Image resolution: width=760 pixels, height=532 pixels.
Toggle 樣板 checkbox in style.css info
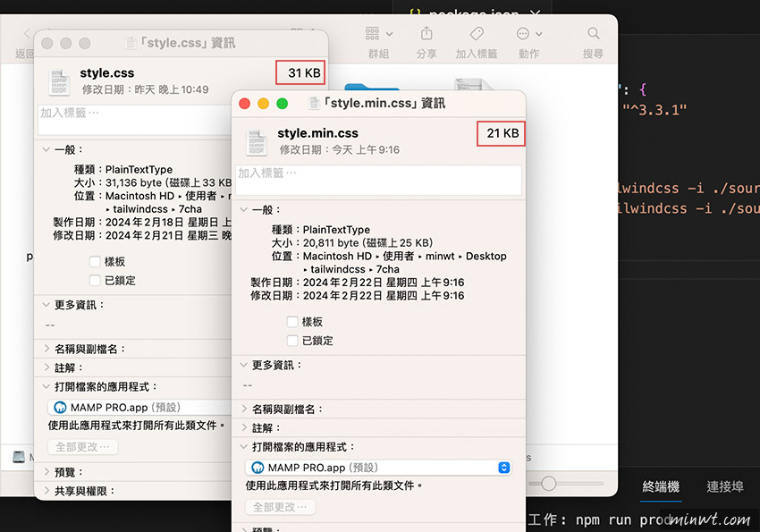coord(95,262)
